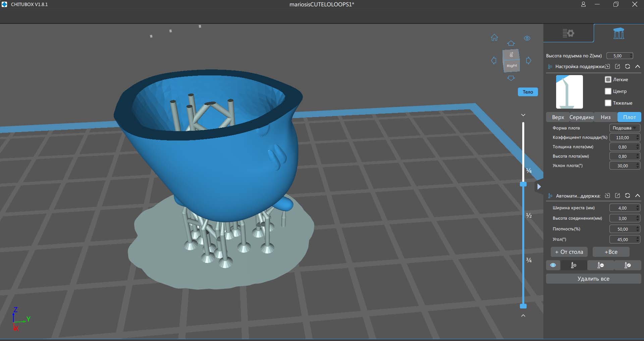Rotate view right with arrow icon

tap(529, 61)
